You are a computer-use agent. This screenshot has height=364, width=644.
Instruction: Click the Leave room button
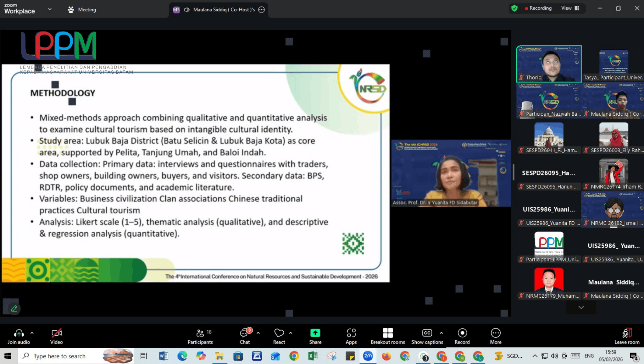[627, 336]
